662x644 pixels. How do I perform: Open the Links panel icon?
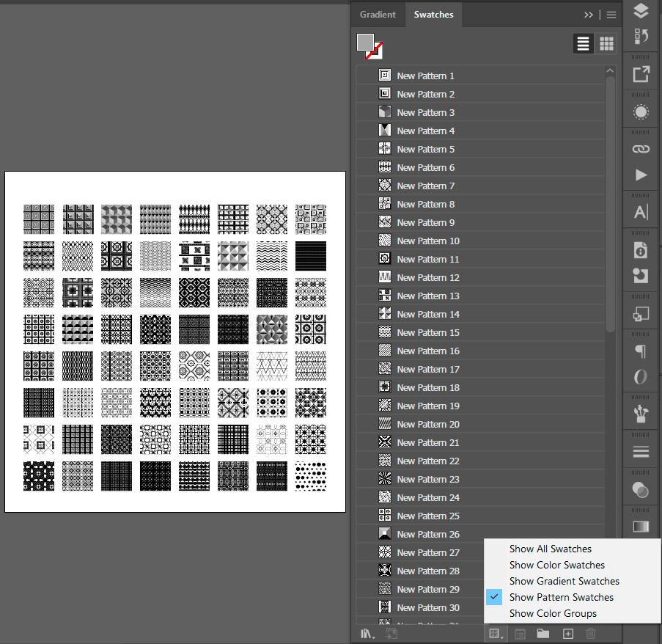(x=640, y=148)
